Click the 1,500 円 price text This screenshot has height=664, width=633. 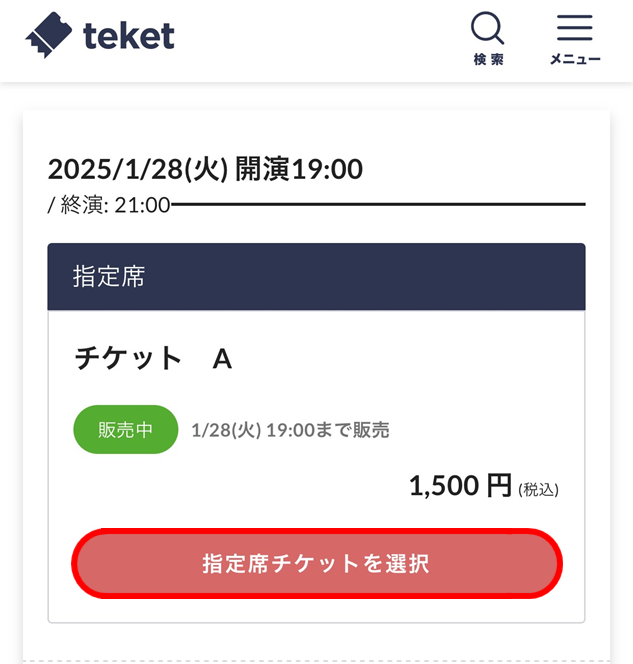tap(460, 486)
